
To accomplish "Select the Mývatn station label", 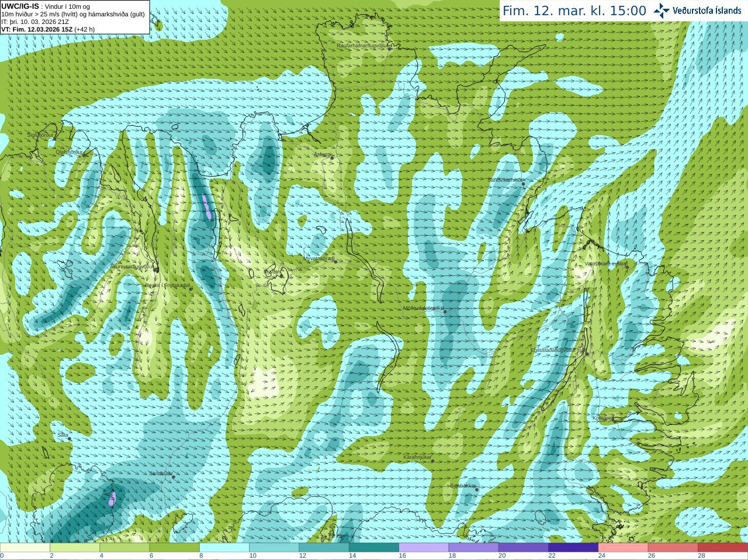I will coord(272,272).
